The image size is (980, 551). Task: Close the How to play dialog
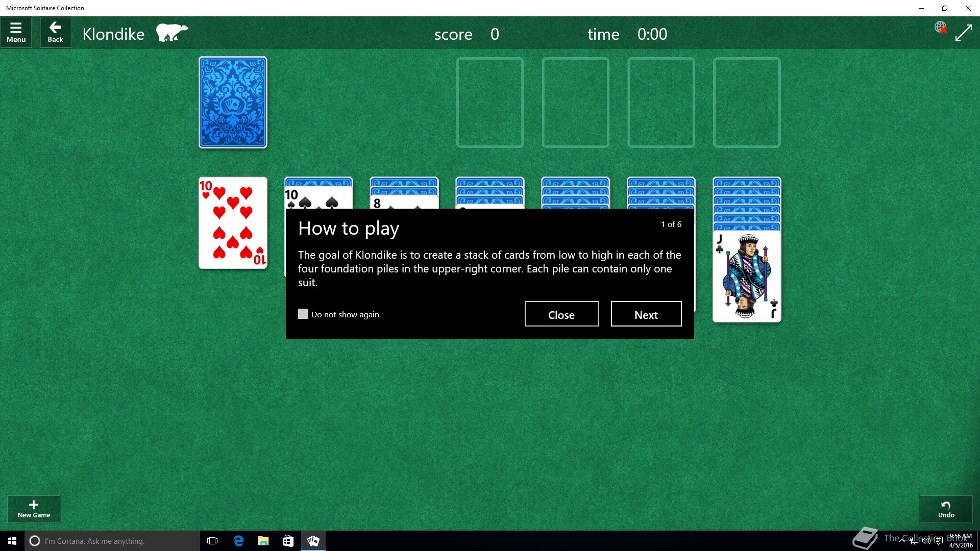(561, 314)
